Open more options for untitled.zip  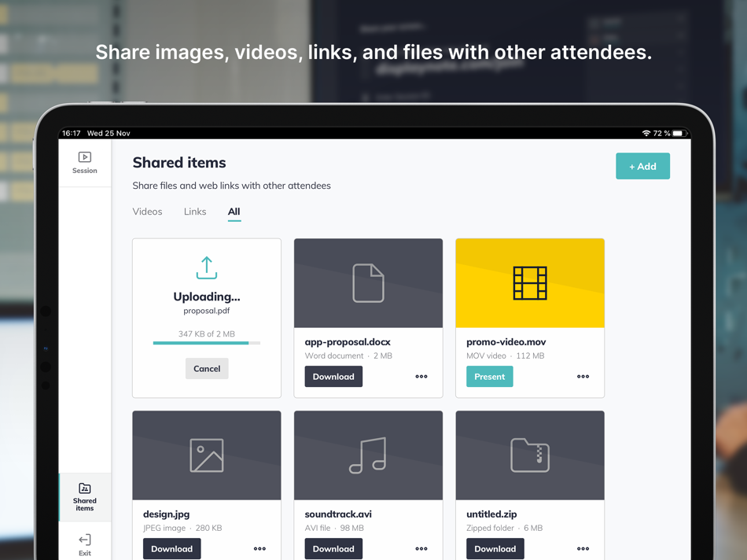tap(583, 548)
